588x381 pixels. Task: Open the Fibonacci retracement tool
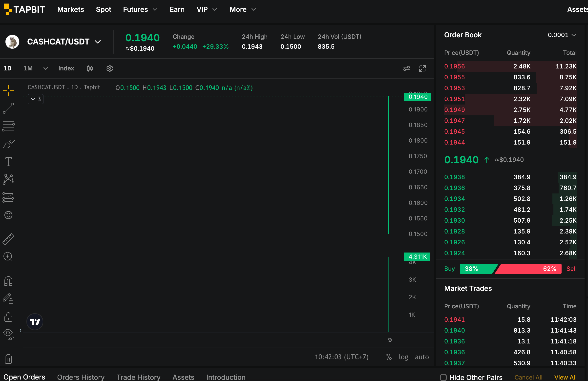pos(8,126)
